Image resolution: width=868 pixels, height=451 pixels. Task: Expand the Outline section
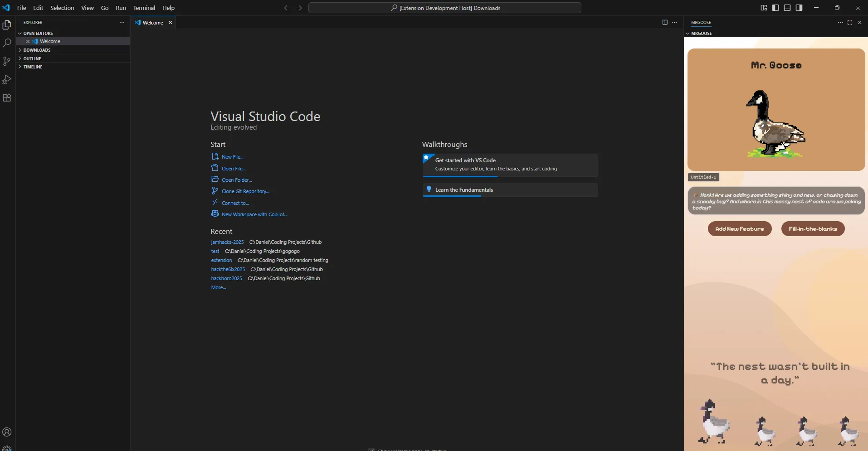(32, 58)
